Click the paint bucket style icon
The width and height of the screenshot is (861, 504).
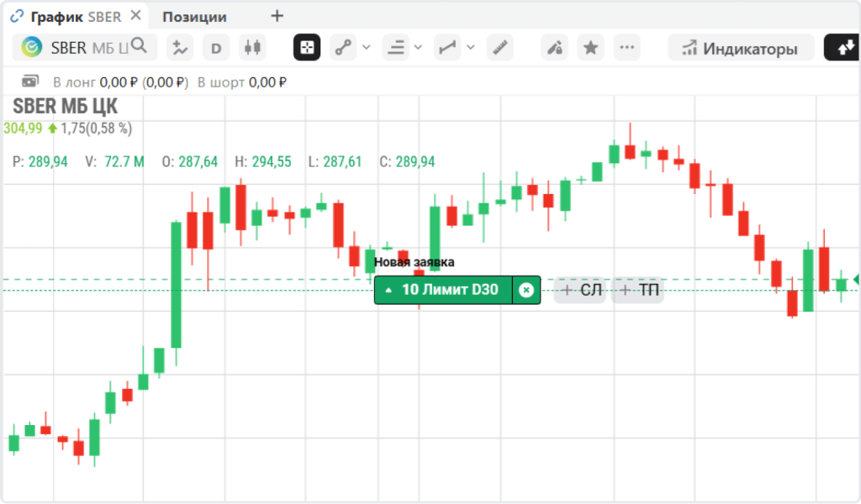pos(554,48)
